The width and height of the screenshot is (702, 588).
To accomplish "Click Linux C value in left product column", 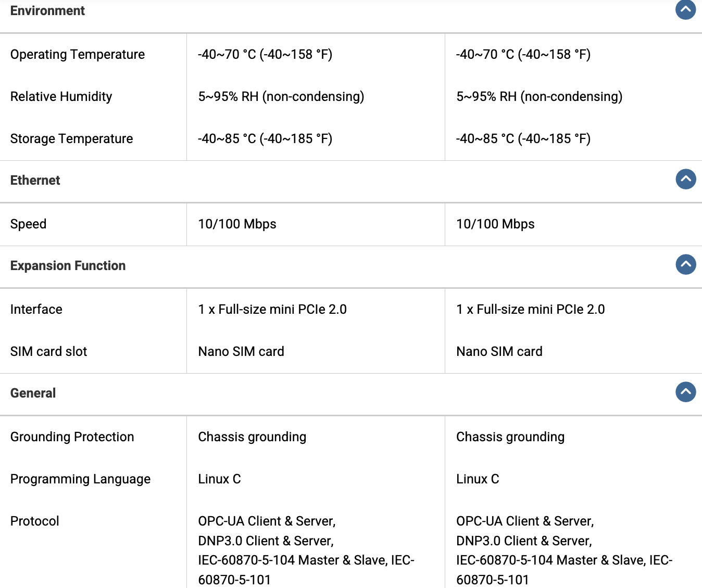I will tap(219, 479).
